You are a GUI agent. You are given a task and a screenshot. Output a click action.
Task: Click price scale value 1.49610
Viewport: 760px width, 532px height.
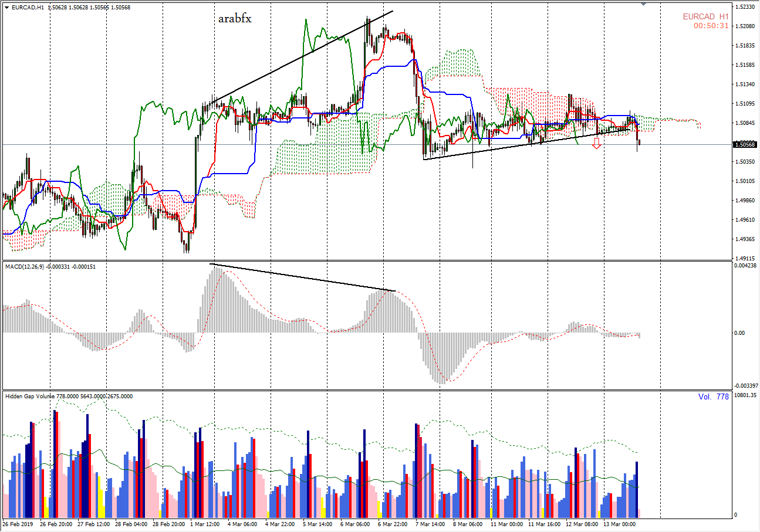[745, 220]
